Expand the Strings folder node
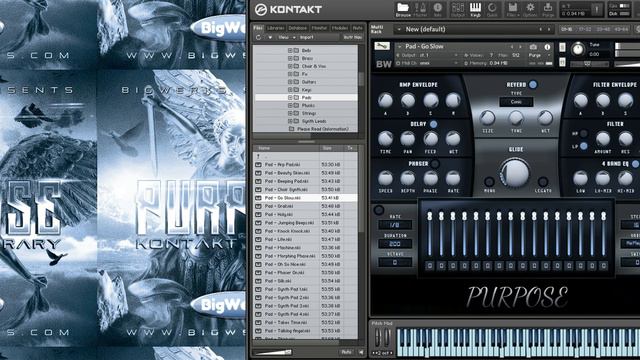Viewport: 640px width, 360px height. point(290,113)
